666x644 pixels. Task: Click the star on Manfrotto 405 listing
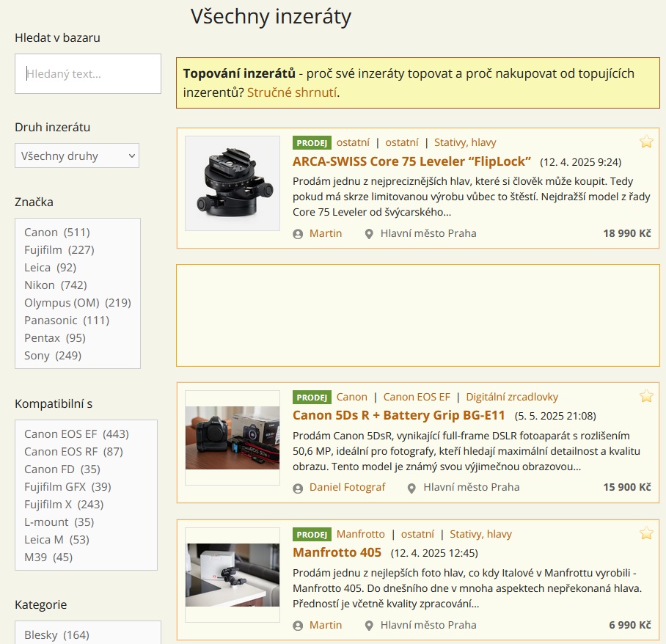coord(646,533)
